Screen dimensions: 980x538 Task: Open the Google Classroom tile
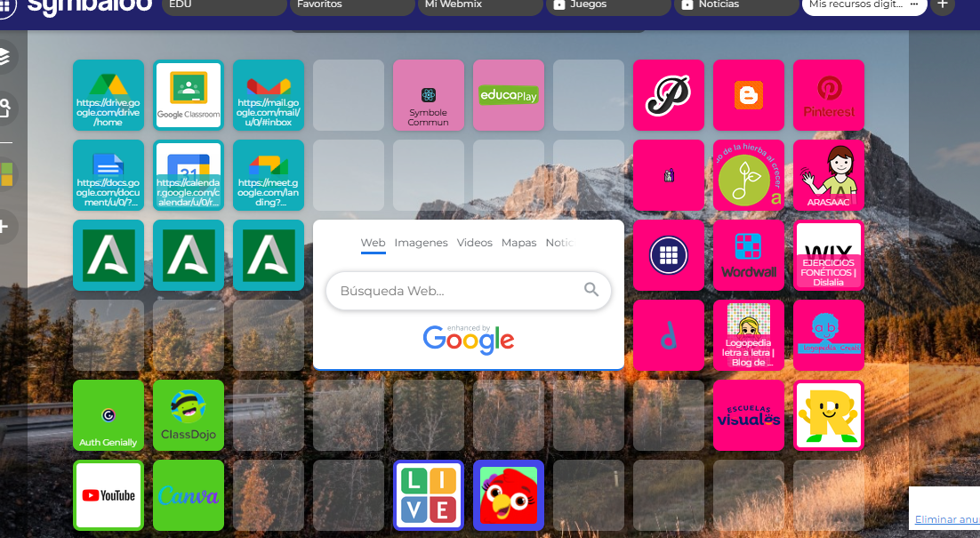(189, 95)
